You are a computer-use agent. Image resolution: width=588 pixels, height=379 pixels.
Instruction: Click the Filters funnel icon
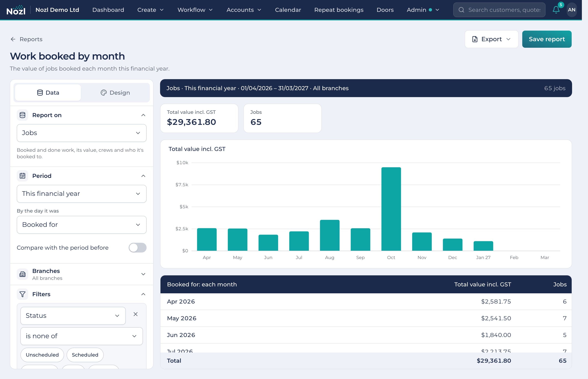click(22, 294)
